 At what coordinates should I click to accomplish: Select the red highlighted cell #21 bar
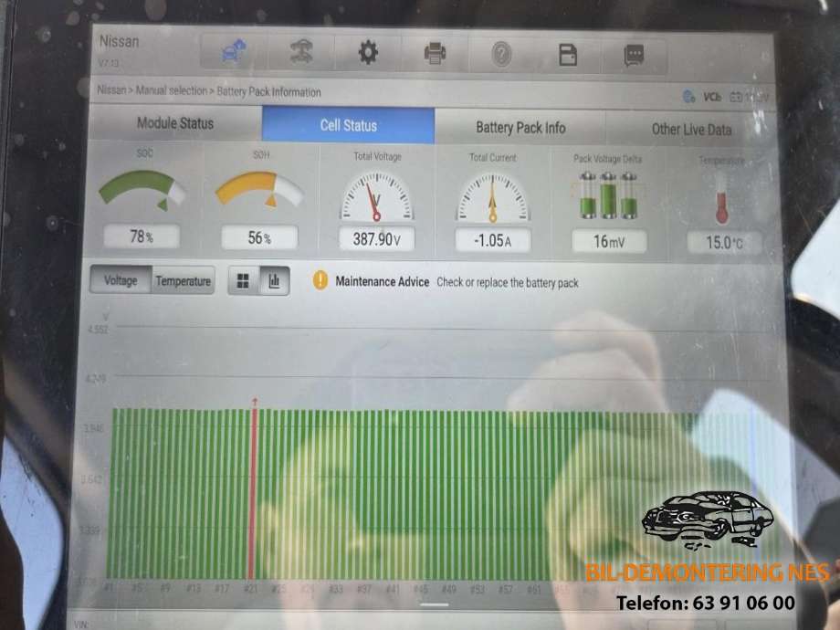[252, 493]
